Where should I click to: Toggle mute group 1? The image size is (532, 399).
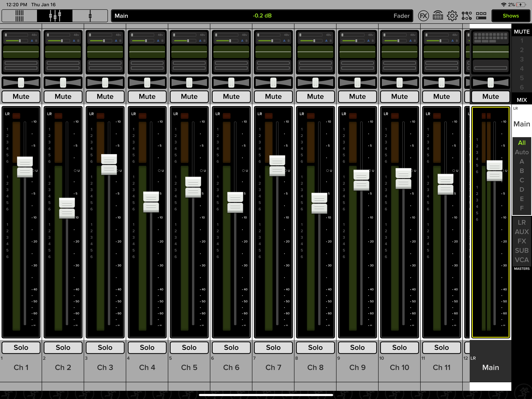pyautogui.click(x=521, y=41)
